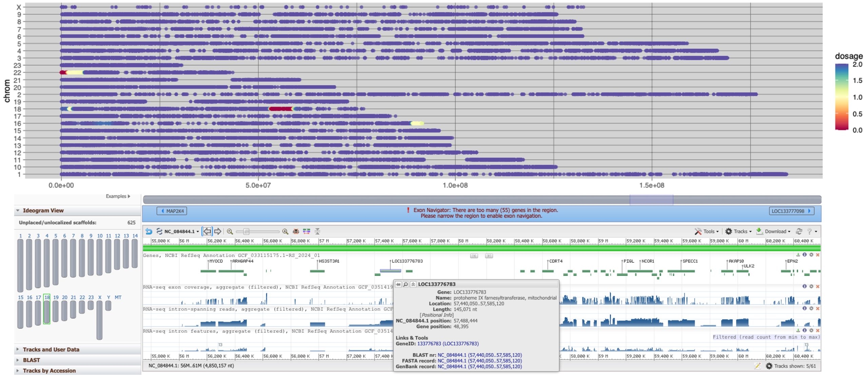Collapse the Ideogram View section
868x375 pixels.
tap(18, 210)
